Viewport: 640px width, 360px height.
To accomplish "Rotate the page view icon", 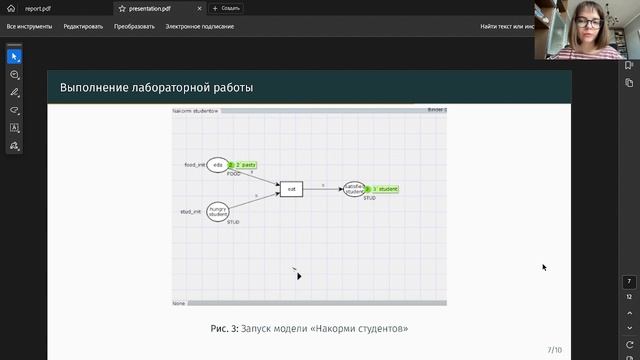I will point(629,344).
